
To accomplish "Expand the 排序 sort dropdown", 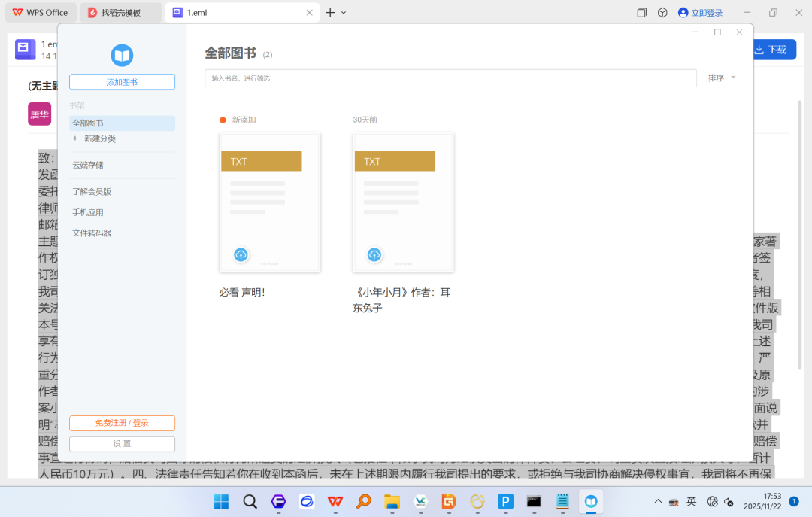I will [722, 78].
